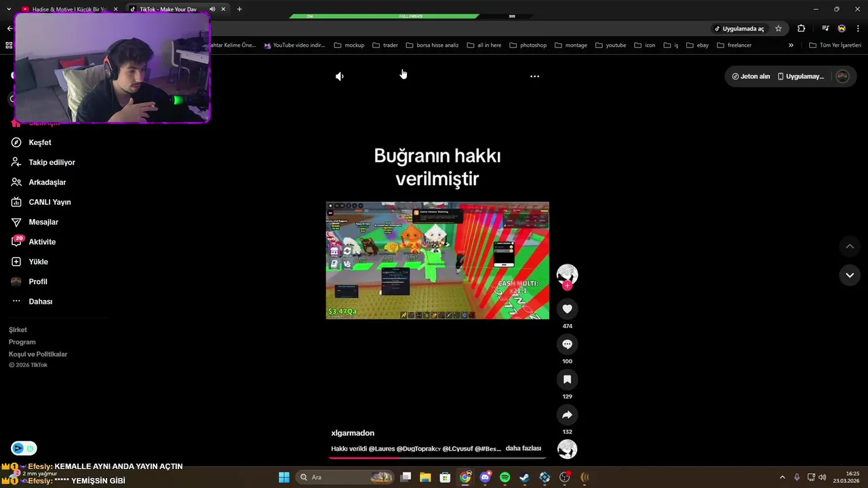Switch to the Hadise & Motive tab
Viewport: 868px width, 488px height.
tap(68, 9)
